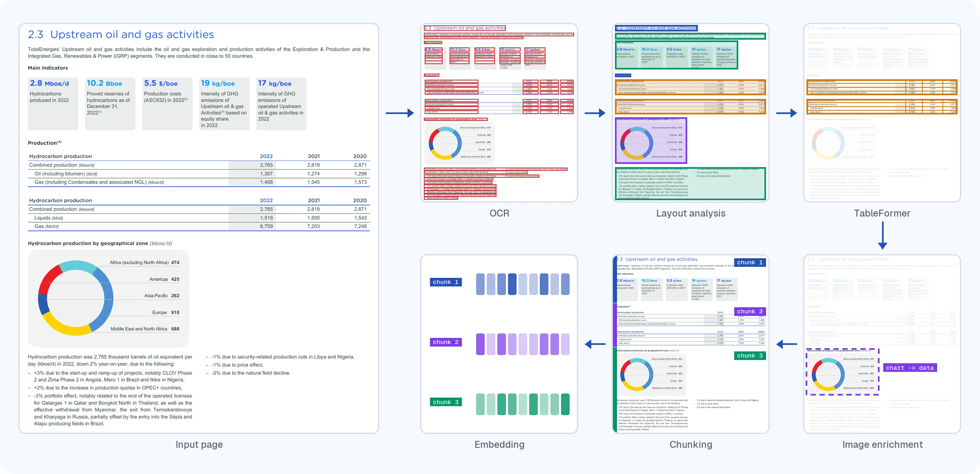Image resolution: width=980 pixels, height=474 pixels.
Task: Select the 'Image enrichment' caption
Action: (x=882, y=445)
